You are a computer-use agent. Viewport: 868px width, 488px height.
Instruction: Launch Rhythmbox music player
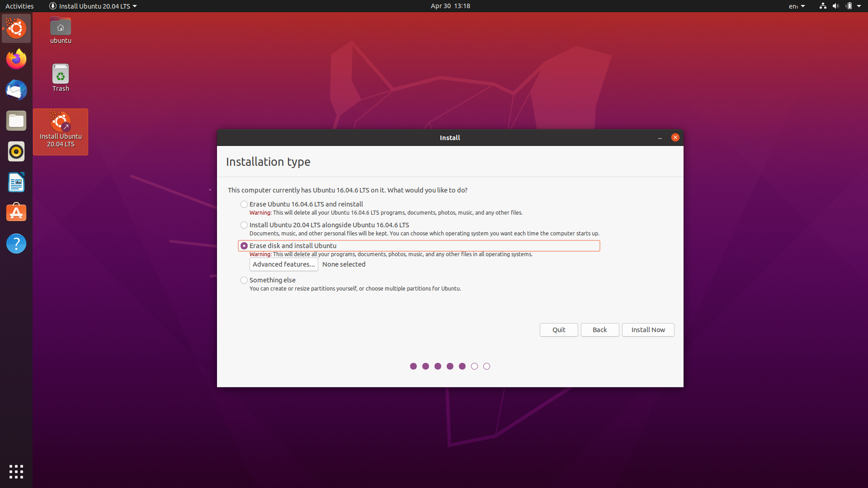point(16,151)
